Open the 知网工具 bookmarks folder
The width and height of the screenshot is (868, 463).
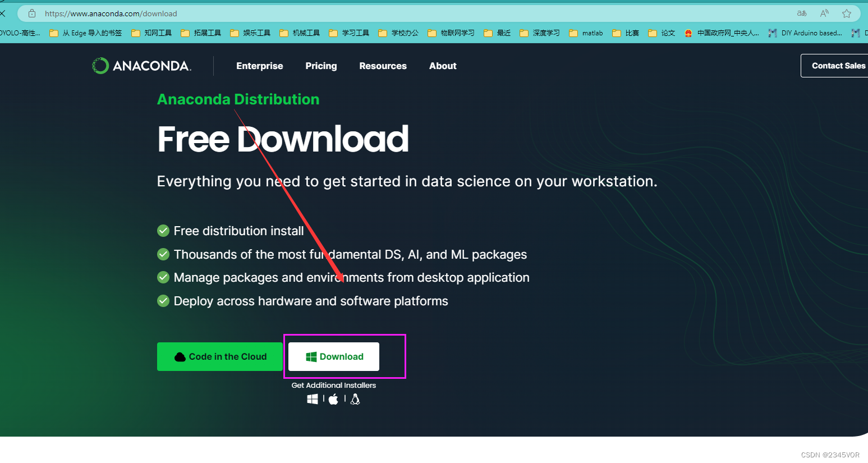151,33
